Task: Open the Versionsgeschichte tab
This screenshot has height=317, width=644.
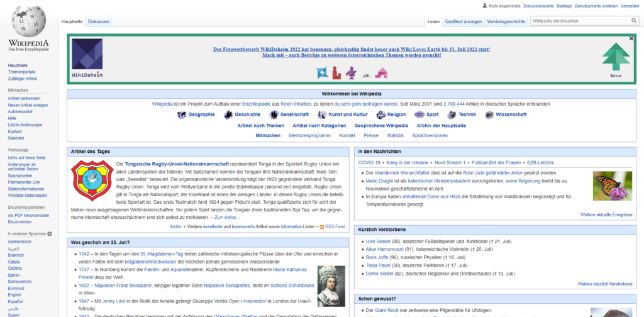Action: tap(506, 22)
